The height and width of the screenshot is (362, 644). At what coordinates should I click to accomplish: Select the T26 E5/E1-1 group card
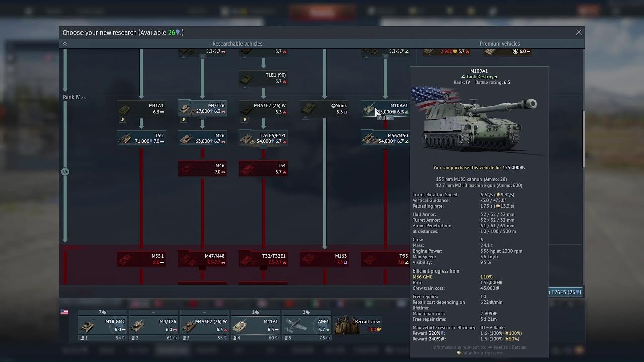point(263,139)
